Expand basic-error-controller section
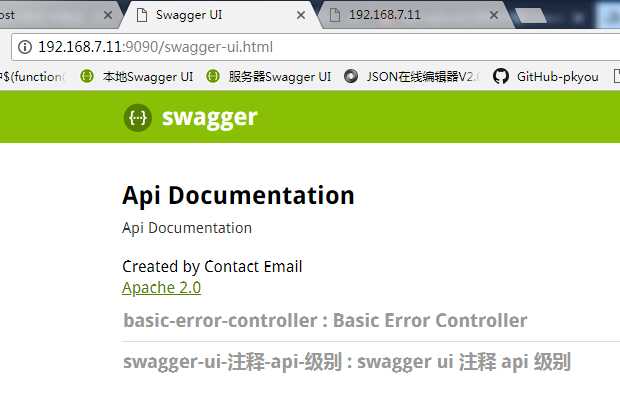Screen dimensions: 620x396 pyautogui.click(x=325, y=320)
